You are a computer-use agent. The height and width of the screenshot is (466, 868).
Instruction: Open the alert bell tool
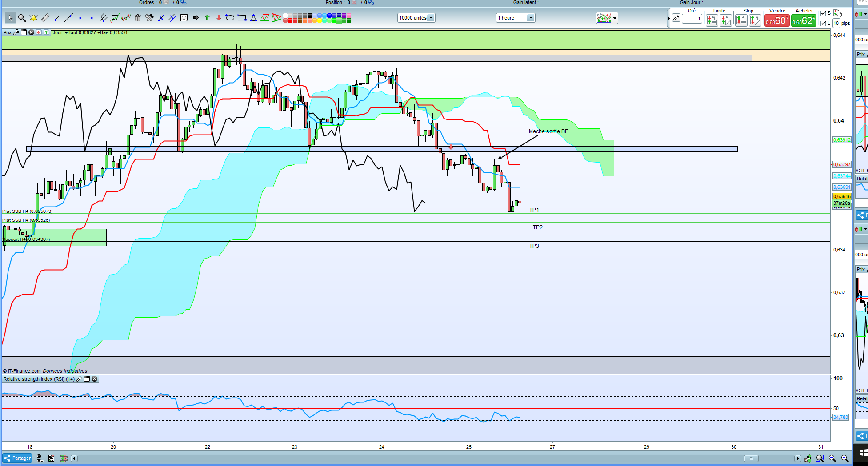coord(33,18)
